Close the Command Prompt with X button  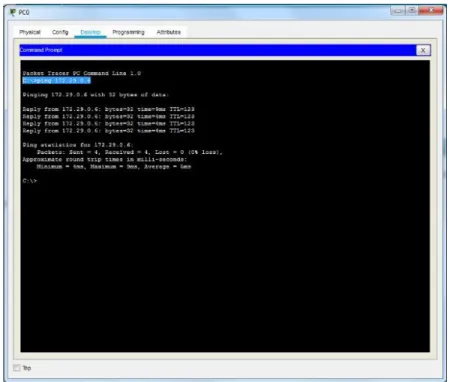(x=423, y=50)
